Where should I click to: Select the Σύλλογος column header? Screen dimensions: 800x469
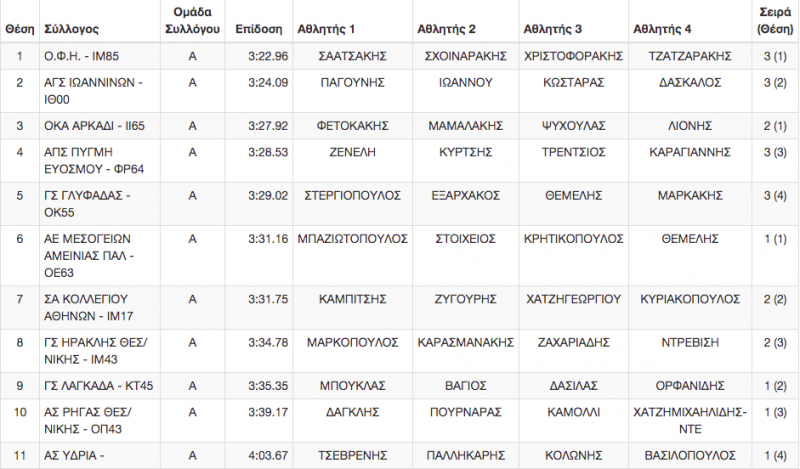(71, 29)
